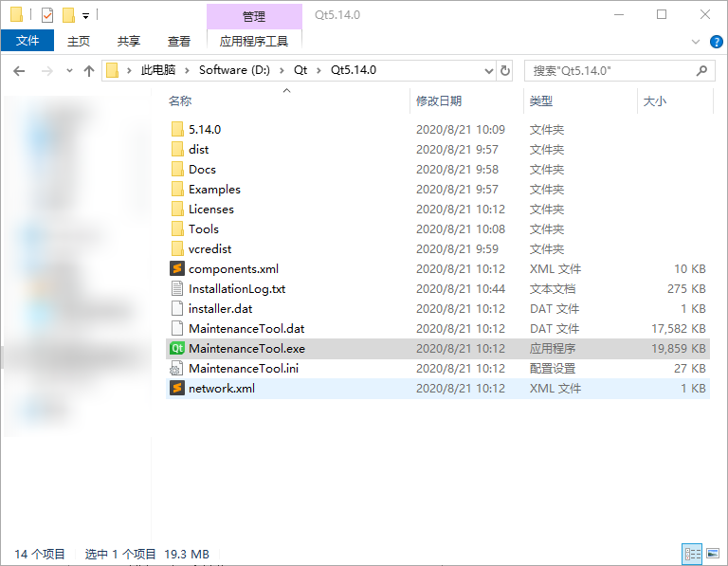Image resolution: width=728 pixels, height=566 pixels.
Task: Open the 查看 ribbon tab
Action: [179, 42]
